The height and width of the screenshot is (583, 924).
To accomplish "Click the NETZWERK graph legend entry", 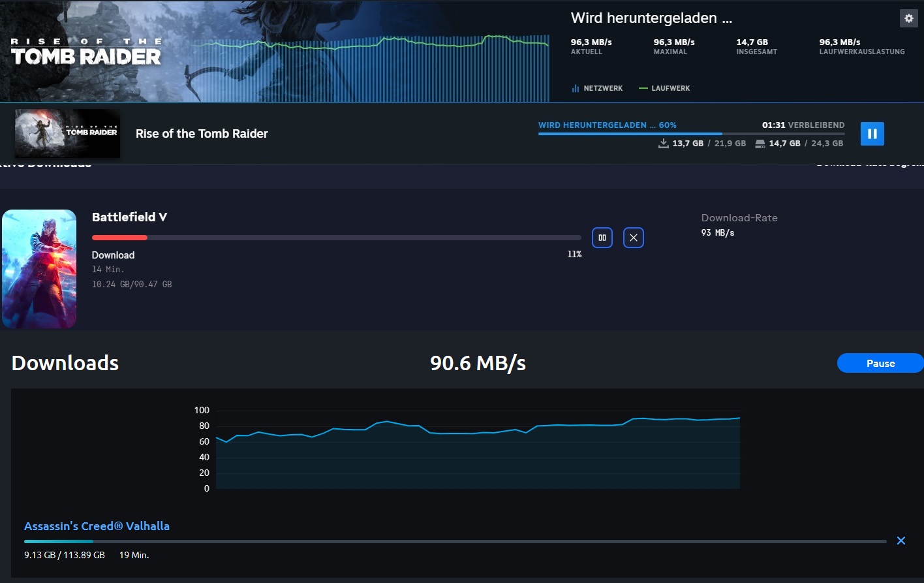I will tap(597, 88).
